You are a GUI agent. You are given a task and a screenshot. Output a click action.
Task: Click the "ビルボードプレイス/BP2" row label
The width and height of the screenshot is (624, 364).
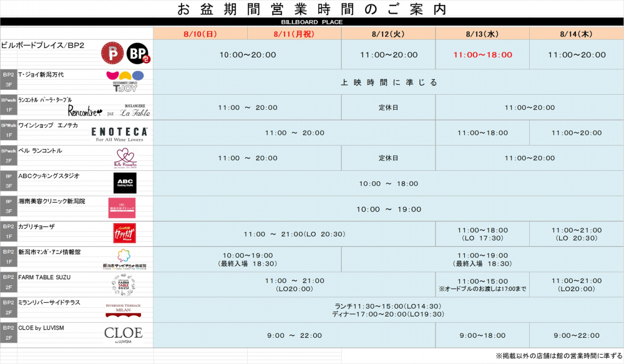click(42, 45)
